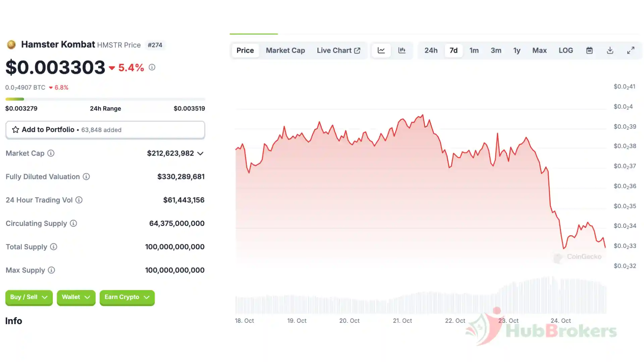Open the Wallet dropdown
Viewport: 644px width, 362px height.
click(x=76, y=297)
